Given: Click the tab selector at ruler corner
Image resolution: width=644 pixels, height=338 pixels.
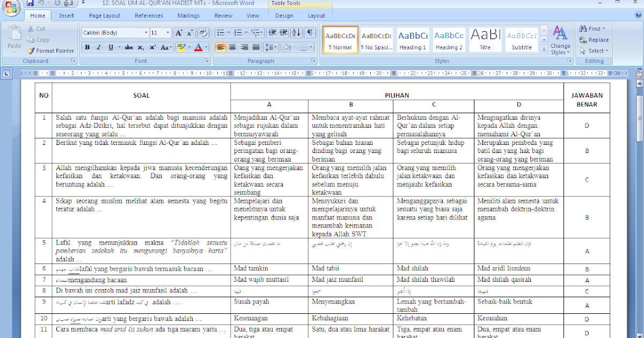Looking at the screenshot, I should click(x=6, y=74).
